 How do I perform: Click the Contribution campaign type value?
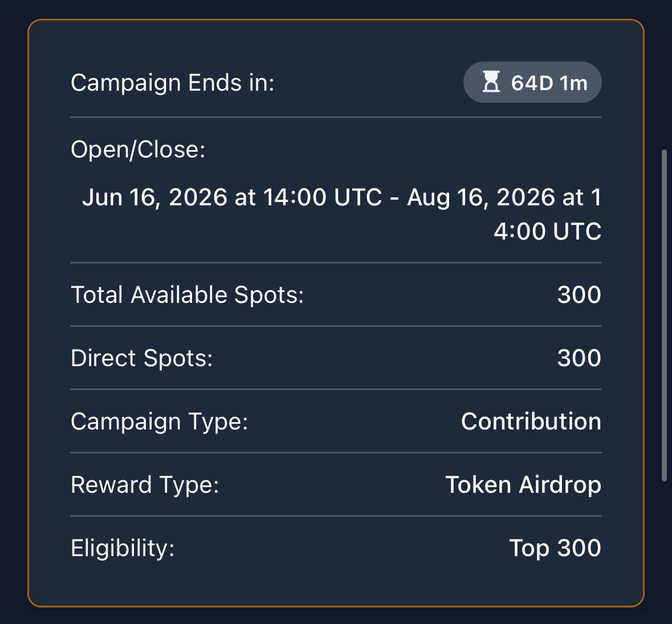pos(531,422)
